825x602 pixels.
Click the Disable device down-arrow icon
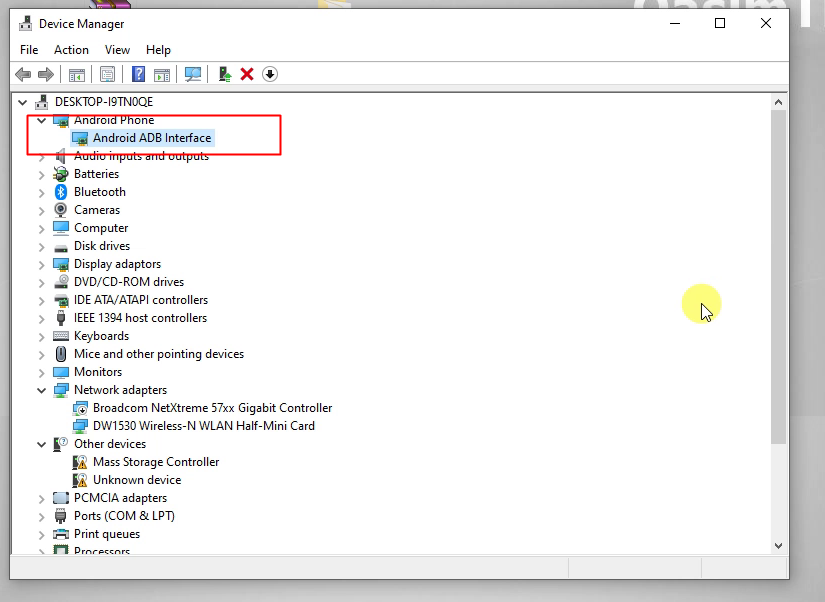tap(270, 74)
